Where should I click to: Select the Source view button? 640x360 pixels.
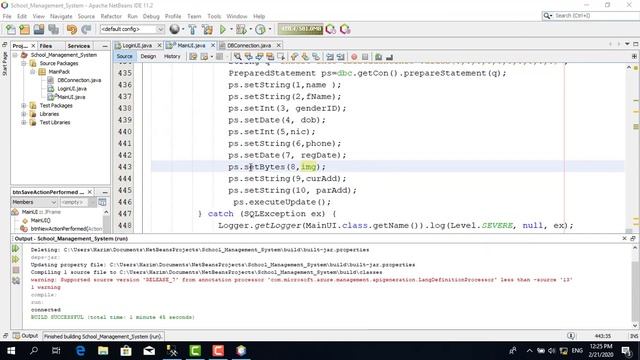[124, 57]
